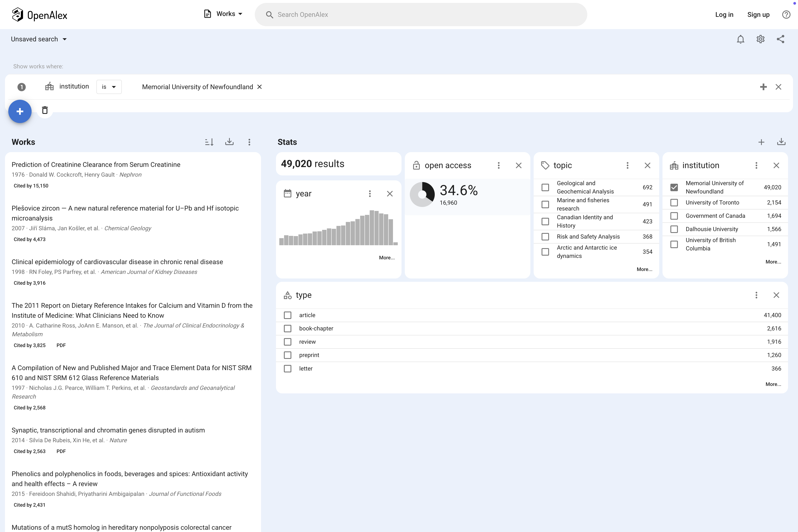The width and height of the screenshot is (798, 532).
Task: Click the Log in link
Action: click(724, 15)
